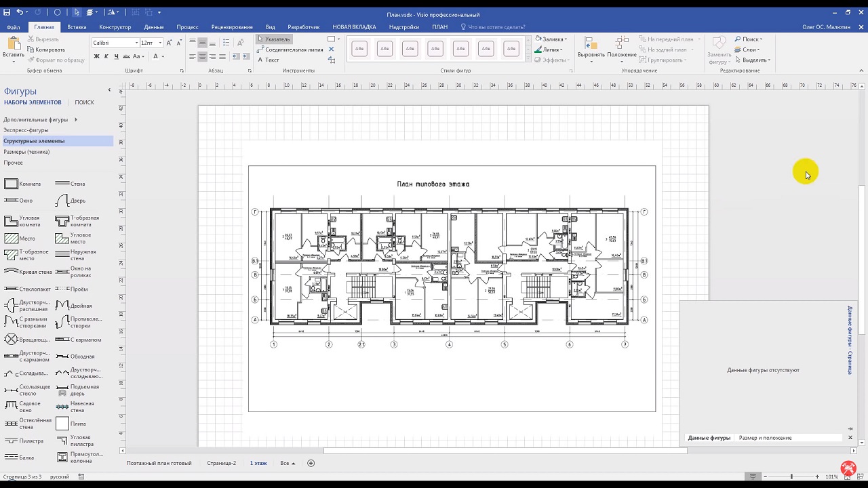Switch to the Вставка ribbon tab
Image resolution: width=868 pixels, height=488 pixels.
[77, 27]
